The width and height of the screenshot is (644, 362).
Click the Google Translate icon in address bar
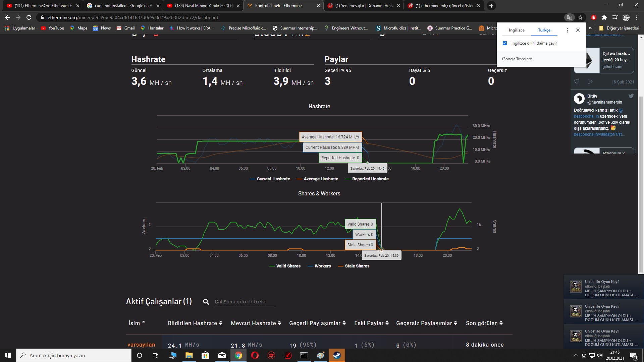[569, 17]
